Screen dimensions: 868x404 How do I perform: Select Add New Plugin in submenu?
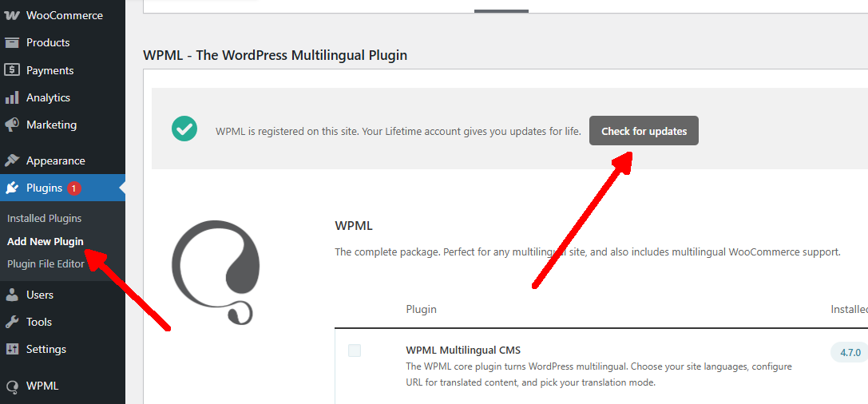(45, 241)
